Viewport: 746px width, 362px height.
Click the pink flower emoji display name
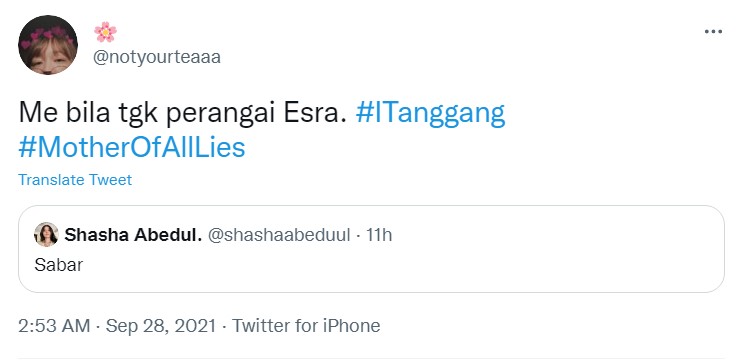coord(105,32)
